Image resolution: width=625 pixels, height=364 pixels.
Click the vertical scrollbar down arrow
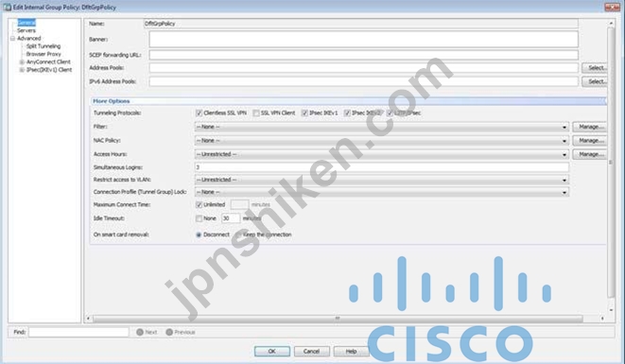tap(611, 310)
